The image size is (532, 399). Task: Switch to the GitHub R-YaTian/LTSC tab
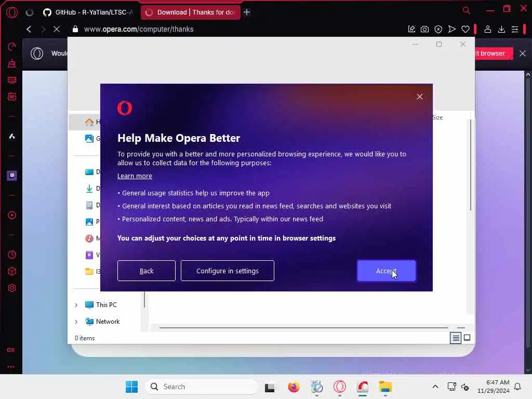click(88, 12)
